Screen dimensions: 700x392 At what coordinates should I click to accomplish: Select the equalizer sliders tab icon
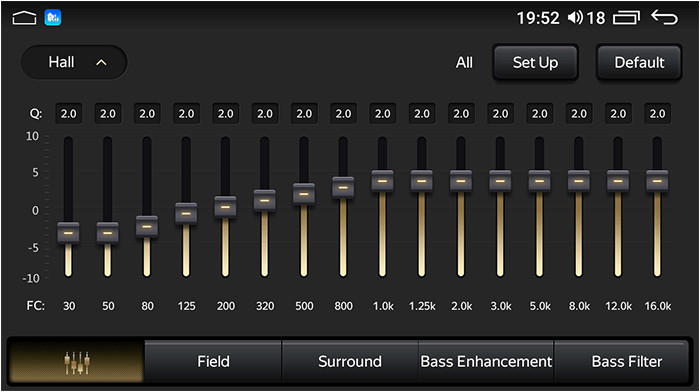(x=76, y=362)
